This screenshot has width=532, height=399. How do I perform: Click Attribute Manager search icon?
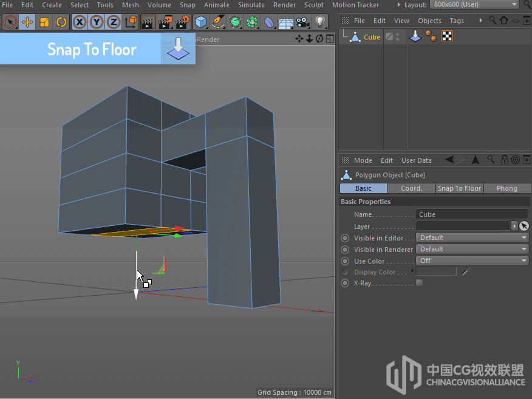click(x=491, y=160)
